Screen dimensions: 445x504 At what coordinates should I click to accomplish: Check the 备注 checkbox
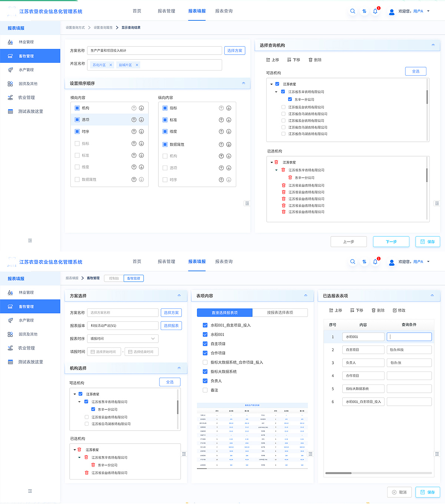205,390
